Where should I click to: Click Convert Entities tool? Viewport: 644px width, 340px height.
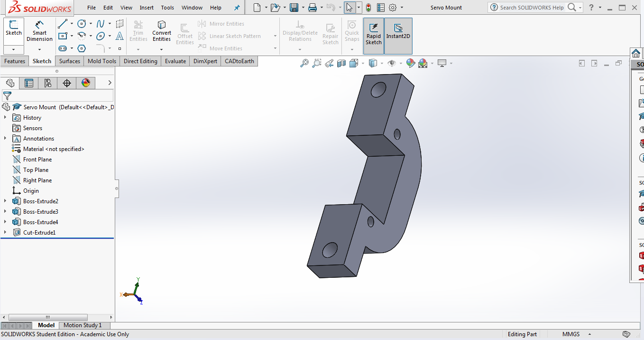click(x=162, y=31)
